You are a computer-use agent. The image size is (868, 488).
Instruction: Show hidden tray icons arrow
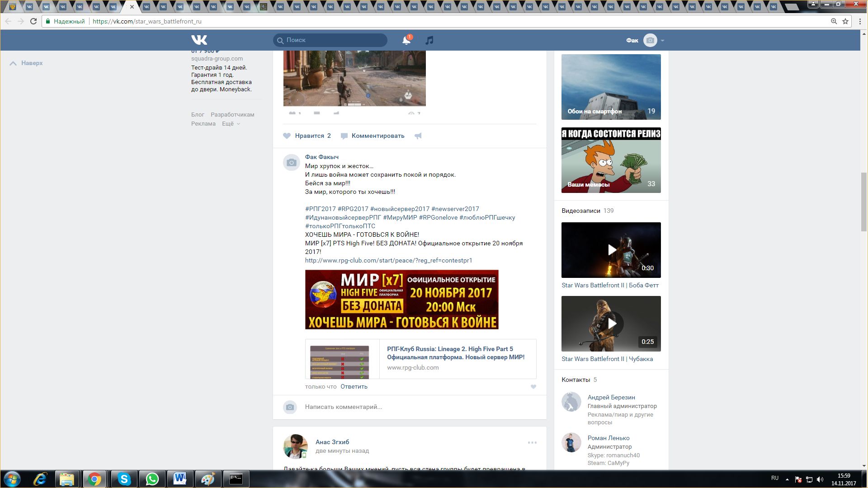787,479
